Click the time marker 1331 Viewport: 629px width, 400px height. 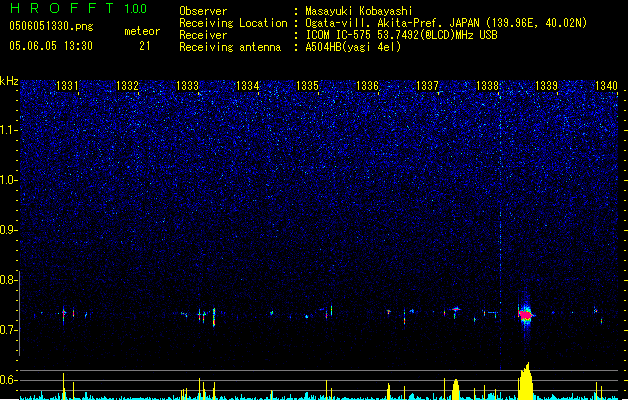67,86
